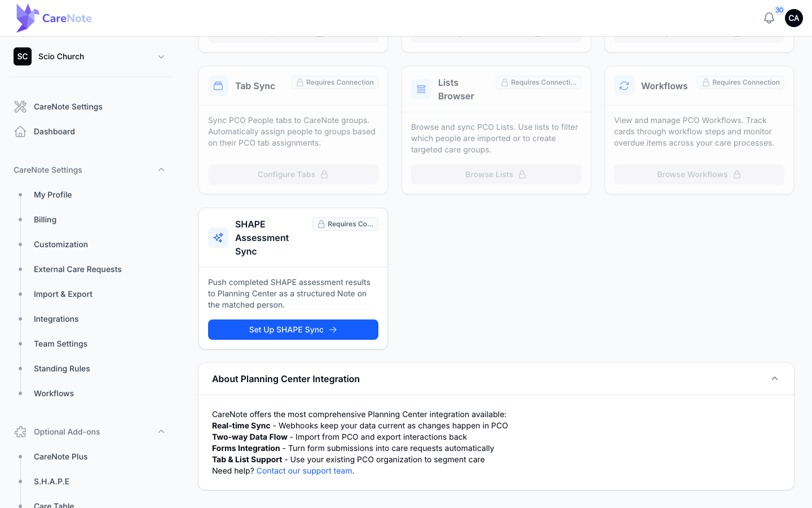Viewport: 812px width, 508px height.
Task: Follow the Contact our support team link
Action: point(304,471)
